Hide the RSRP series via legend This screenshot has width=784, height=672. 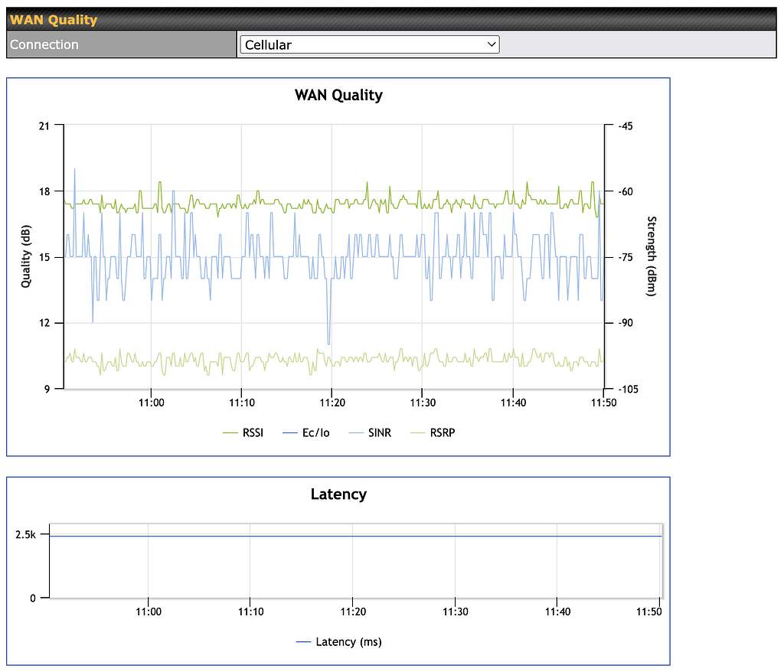443,433
